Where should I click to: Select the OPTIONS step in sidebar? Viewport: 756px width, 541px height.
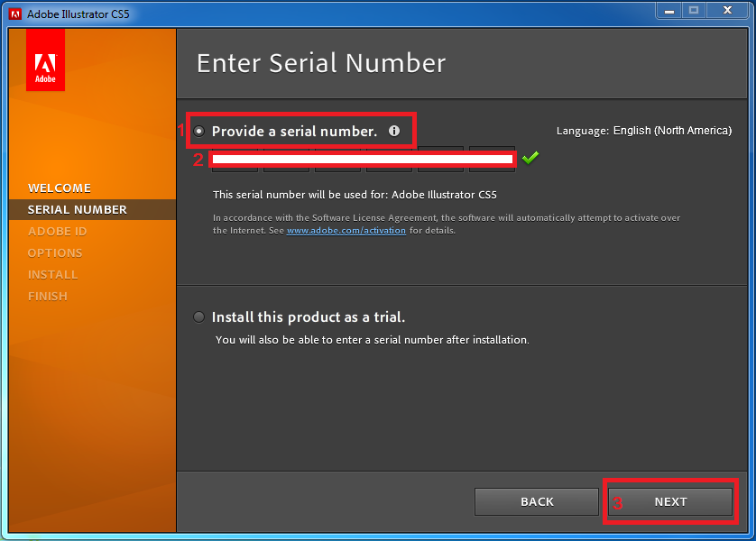coord(55,252)
